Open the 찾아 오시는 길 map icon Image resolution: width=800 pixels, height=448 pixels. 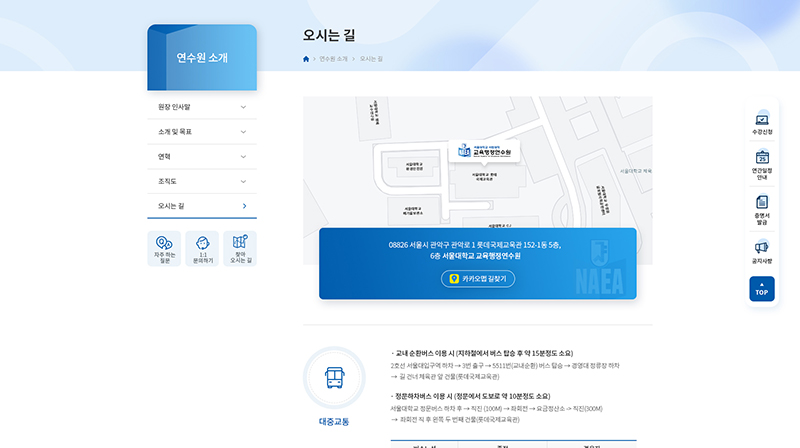click(240, 248)
